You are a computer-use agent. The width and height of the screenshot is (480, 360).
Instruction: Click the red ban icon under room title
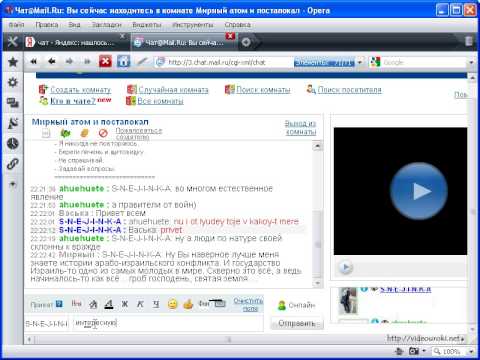point(103,133)
